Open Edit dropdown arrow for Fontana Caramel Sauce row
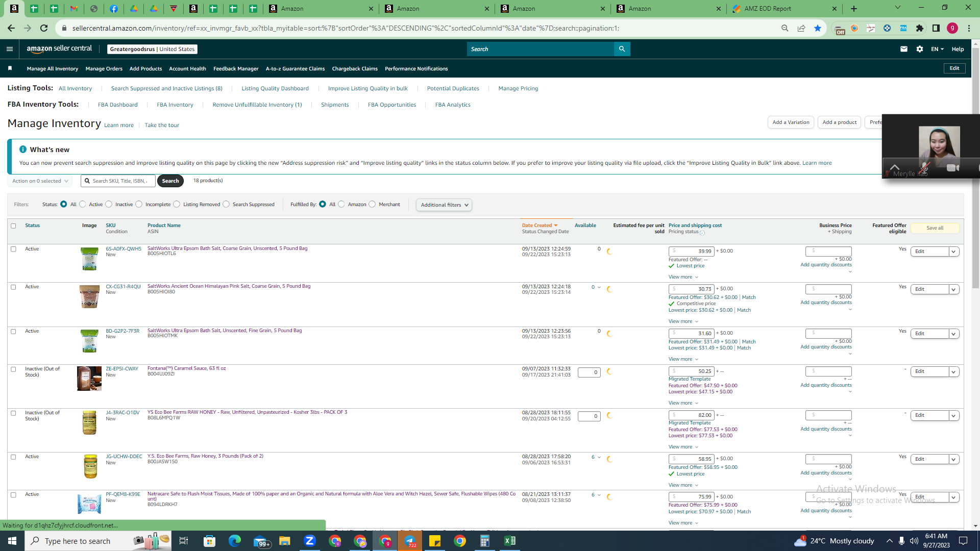Viewport: 980px width, 551px height. [x=953, y=371]
